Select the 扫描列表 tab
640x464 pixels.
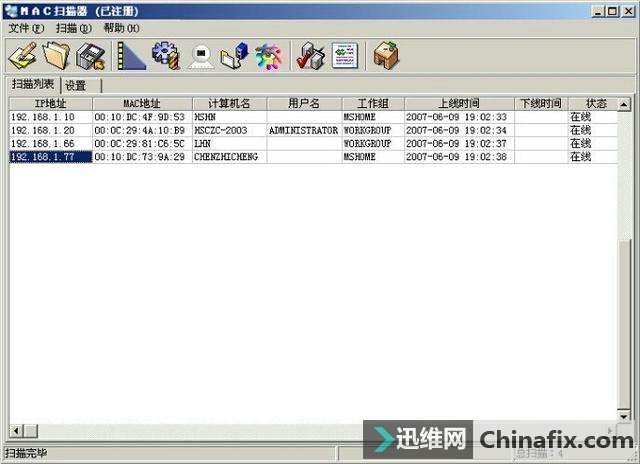33,84
